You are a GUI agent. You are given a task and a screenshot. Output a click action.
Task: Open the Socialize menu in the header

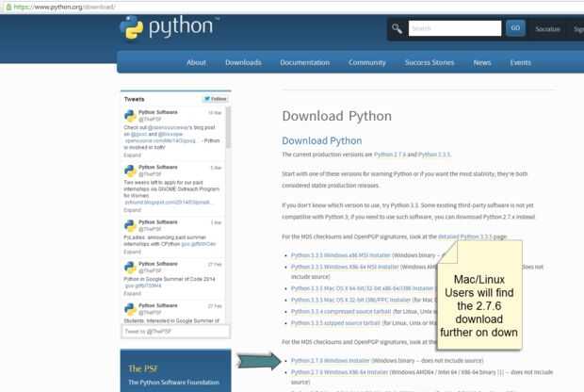pos(547,28)
